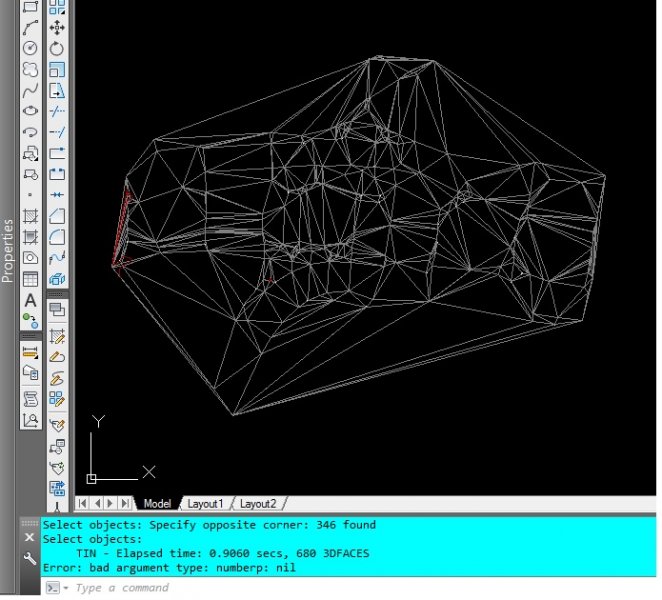This screenshot has width=662, height=600.
Task: Switch to the Model tab
Action: 157,504
